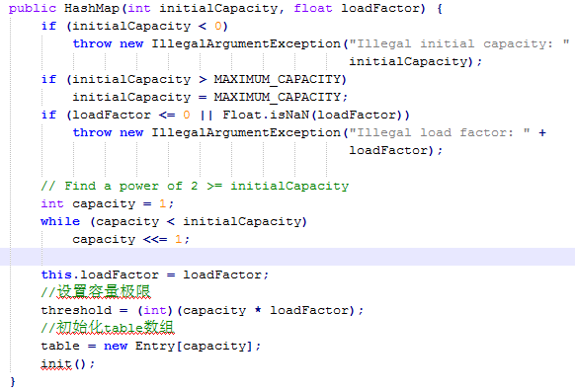575x392 pixels.
Task: Place cursor on highlighted empty line
Action: point(287,257)
